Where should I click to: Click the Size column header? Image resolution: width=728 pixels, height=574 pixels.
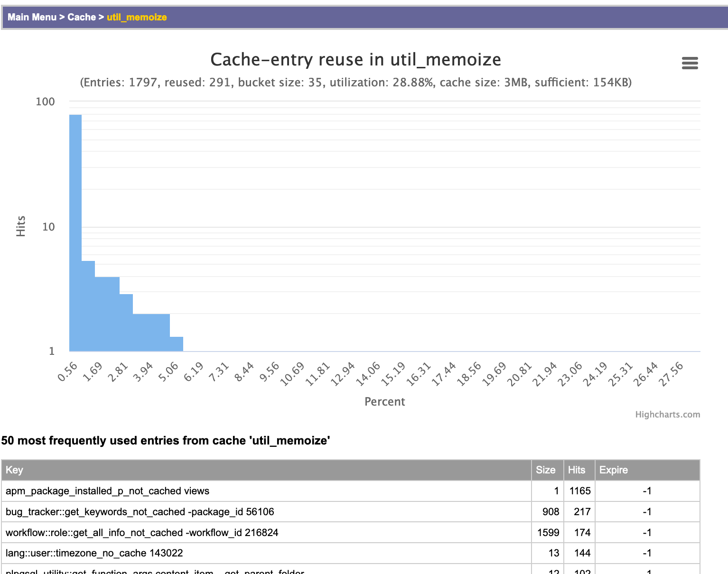pyautogui.click(x=545, y=470)
